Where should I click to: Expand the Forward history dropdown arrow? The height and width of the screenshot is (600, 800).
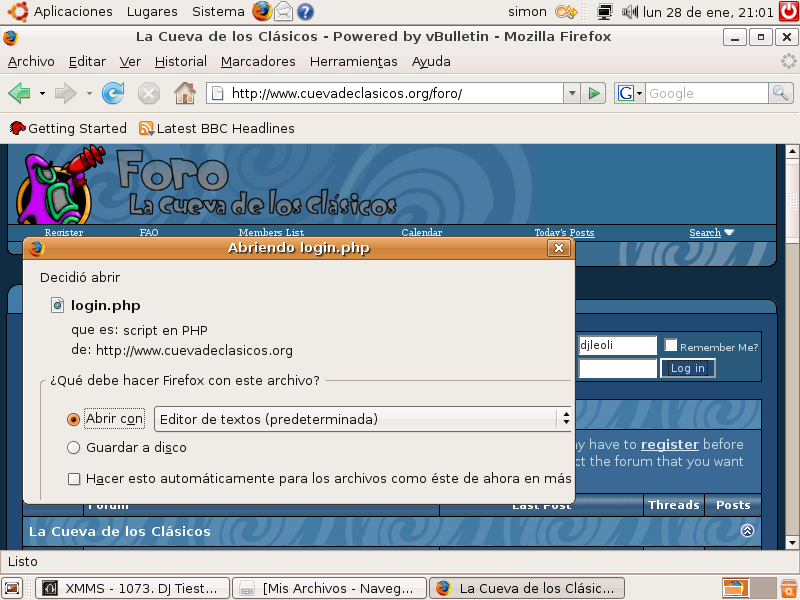pyautogui.click(x=89, y=93)
